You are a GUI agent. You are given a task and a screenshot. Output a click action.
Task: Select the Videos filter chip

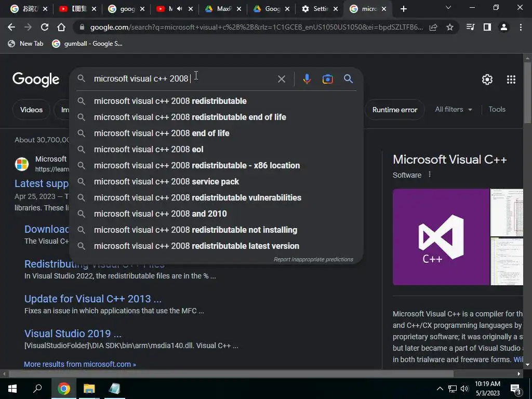31,110
